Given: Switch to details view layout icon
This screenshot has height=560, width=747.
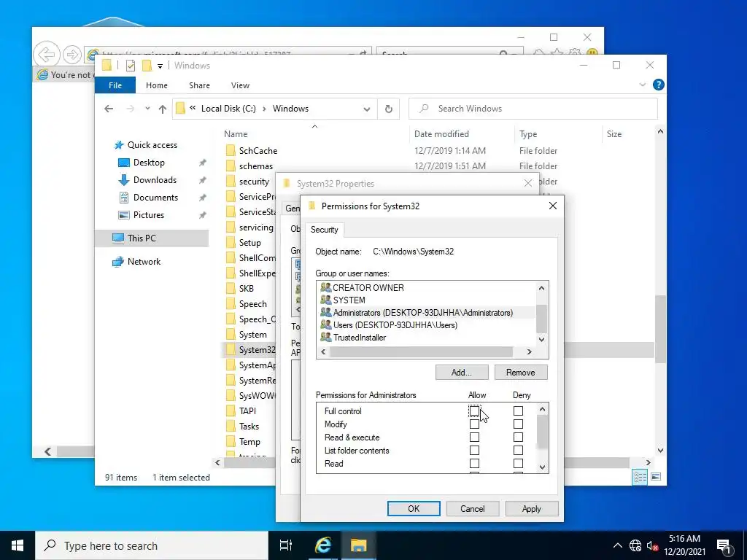Looking at the screenshot, I should tap(640, 477).
